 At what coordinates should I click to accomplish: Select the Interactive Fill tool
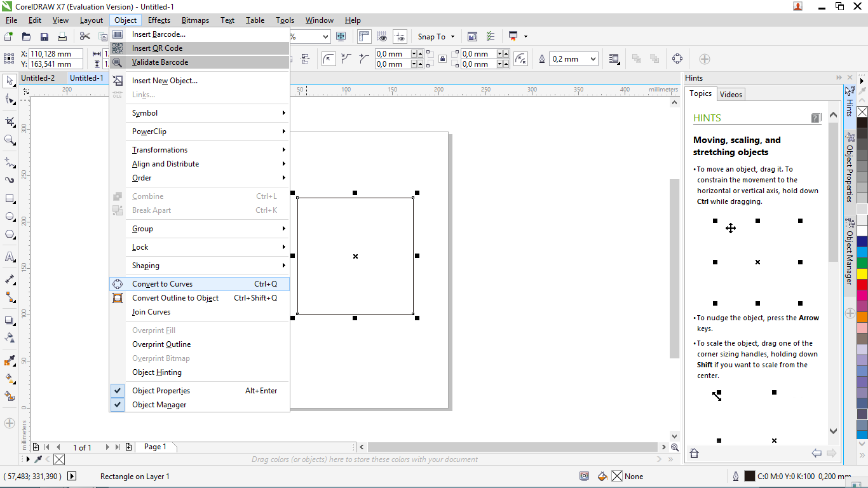[10, 378]
